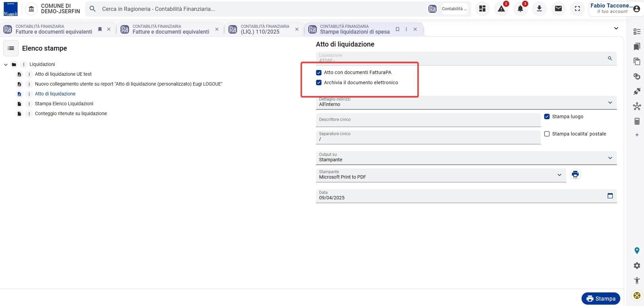Switch to first Fatture e documenti equivalenti tab

click(54, 29)
